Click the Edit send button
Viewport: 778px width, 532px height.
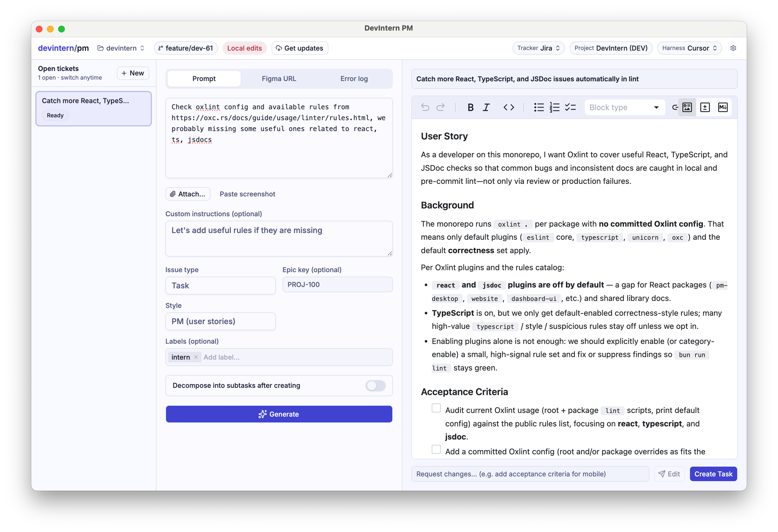669,474
